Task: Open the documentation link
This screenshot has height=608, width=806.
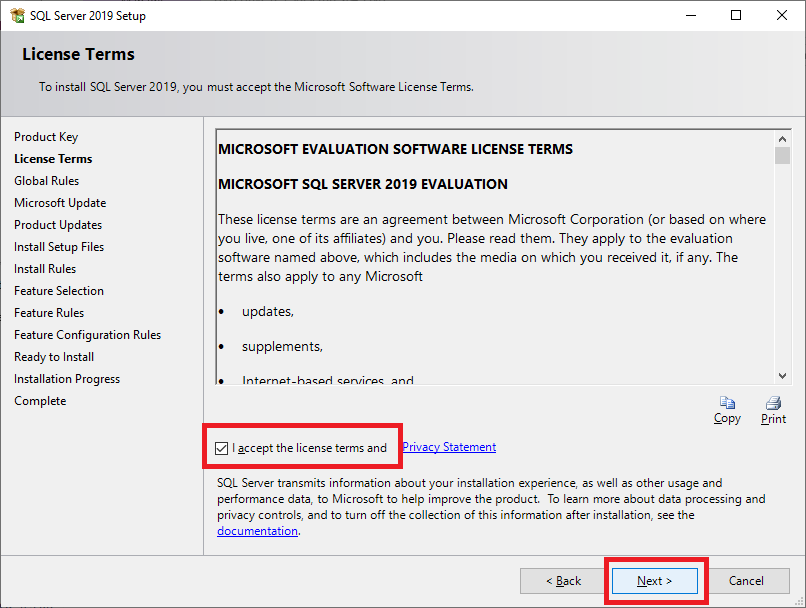Action: tap(257, 531)
